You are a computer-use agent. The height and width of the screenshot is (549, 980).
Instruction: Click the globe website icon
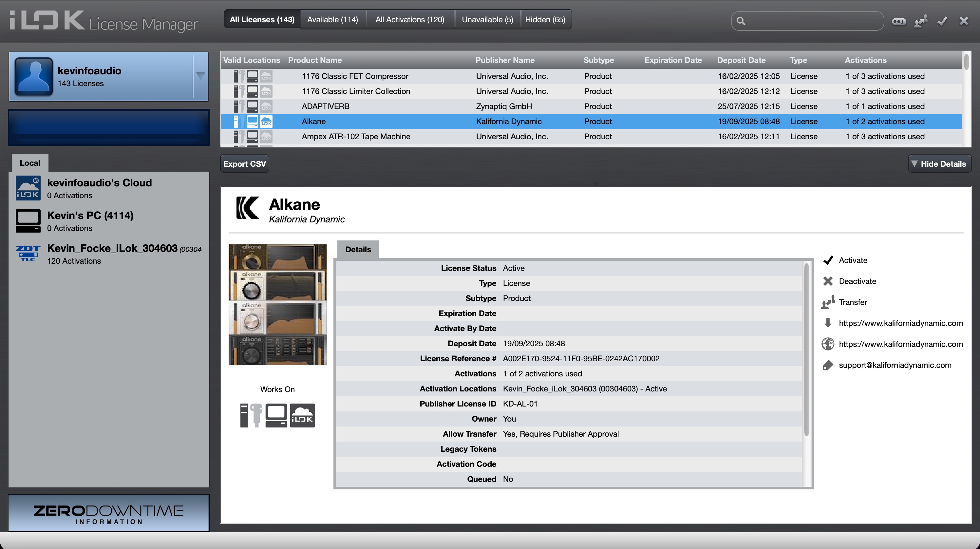(828, 344)
